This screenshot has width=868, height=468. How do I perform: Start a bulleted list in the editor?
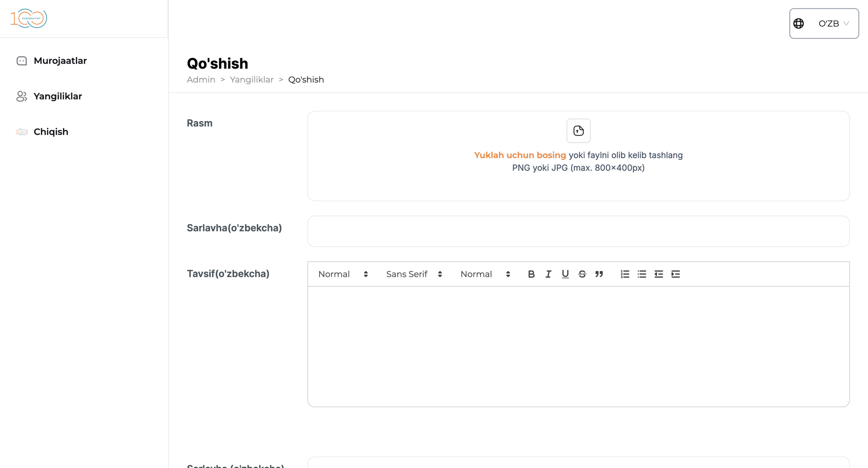point(642,274)
